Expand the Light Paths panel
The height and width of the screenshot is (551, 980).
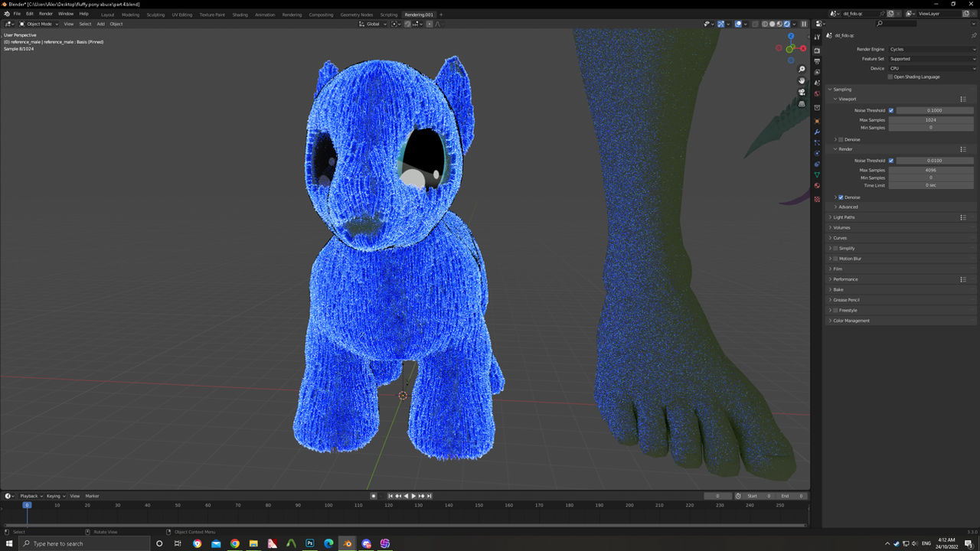(x=844, y=217)
